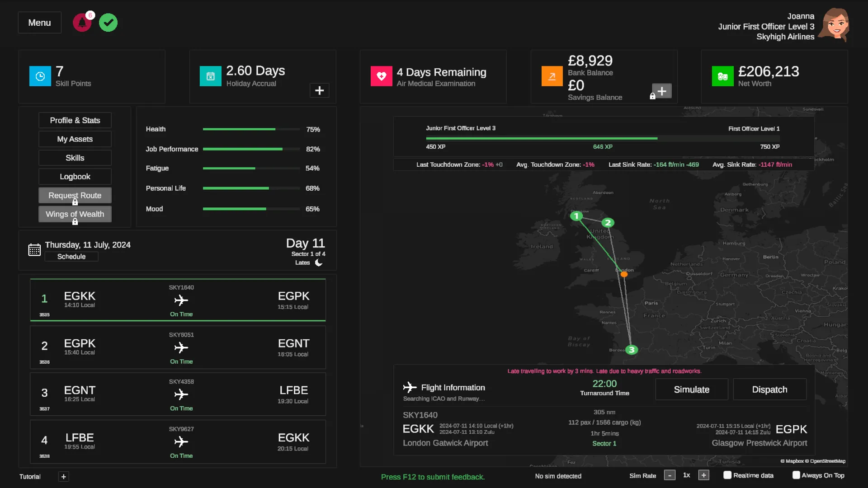The width and height of the screenshot is (868, 488).
Task: Toggle the Always On Top checkbox
Action: (x=796, y=475)
